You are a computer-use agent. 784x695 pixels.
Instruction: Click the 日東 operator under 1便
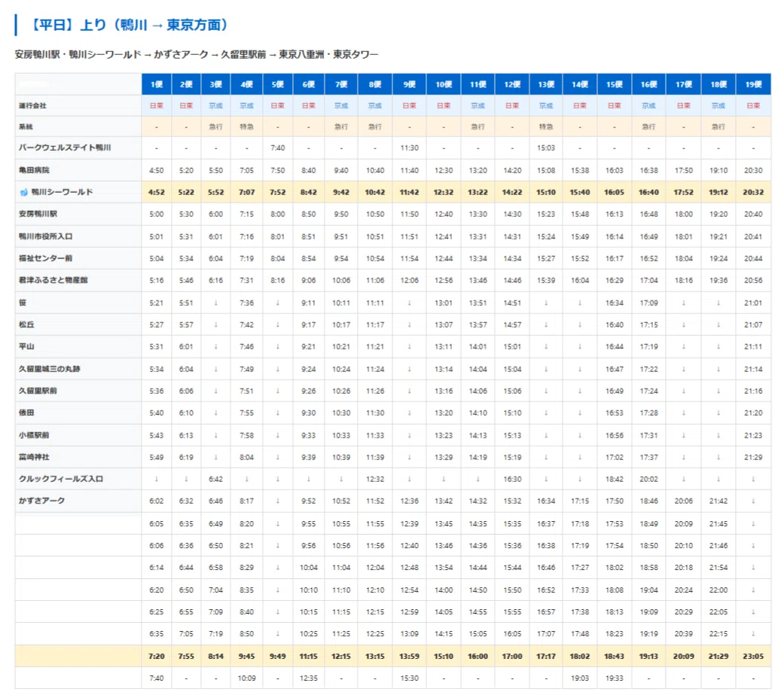click(x=157, y=105)
